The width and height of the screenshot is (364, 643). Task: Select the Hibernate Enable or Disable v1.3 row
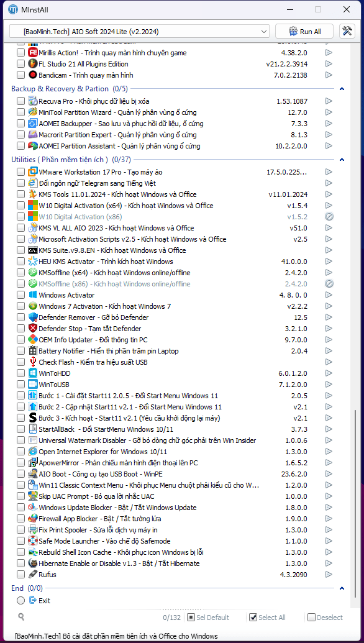119,563
